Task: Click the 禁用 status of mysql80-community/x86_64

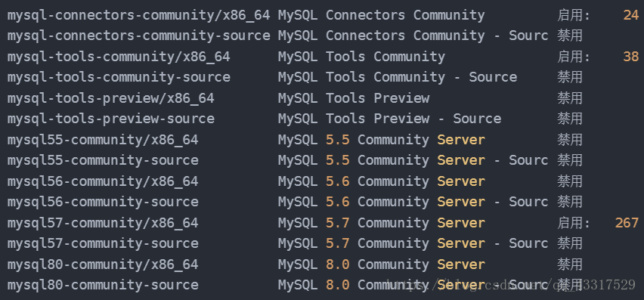Action: pyautogui.click(x=570, y=264)
